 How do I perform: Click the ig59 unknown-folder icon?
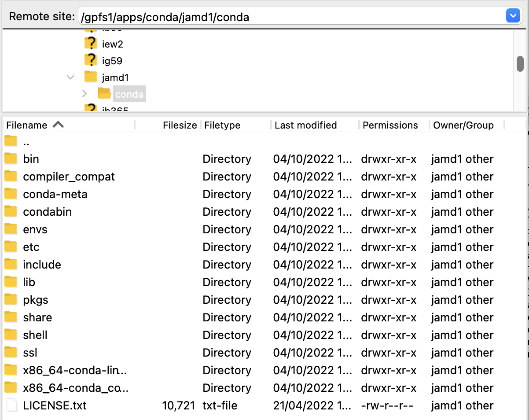pyautogui.click(x=91, y=60)
